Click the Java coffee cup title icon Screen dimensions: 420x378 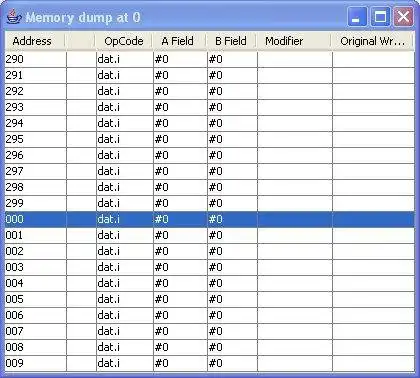point(14,17)
